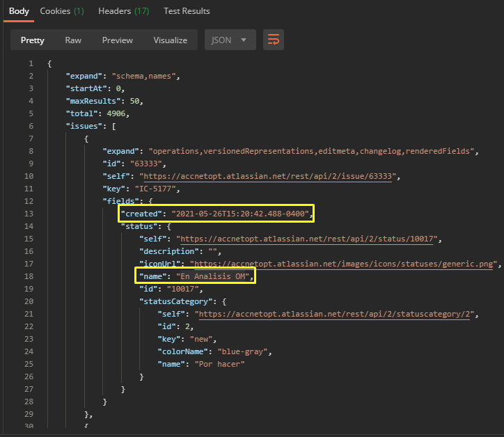Image resolution: width=504 pixels, height=437 pixels.
Task: Open the Cookies tab
Action: (x=62, y=11)
